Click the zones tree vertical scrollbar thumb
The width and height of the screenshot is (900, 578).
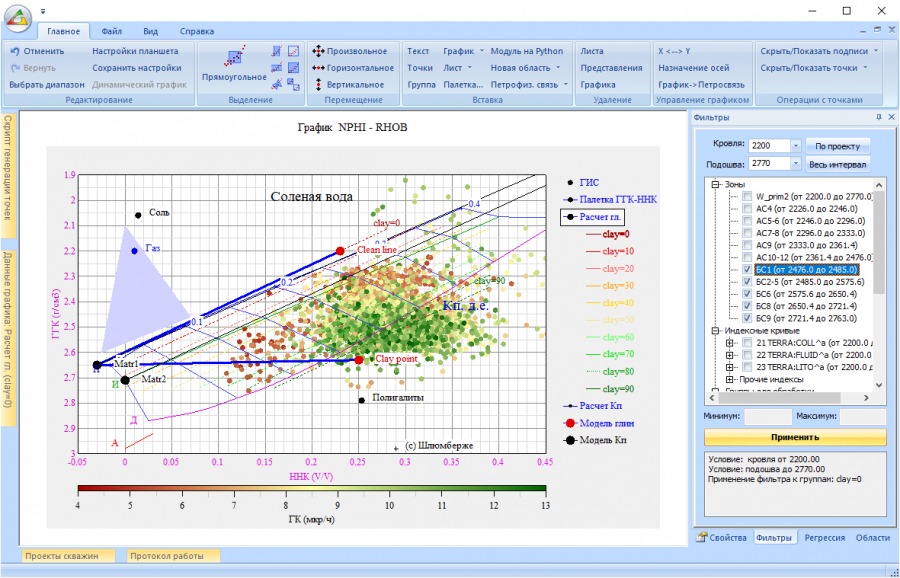(879, 243)
